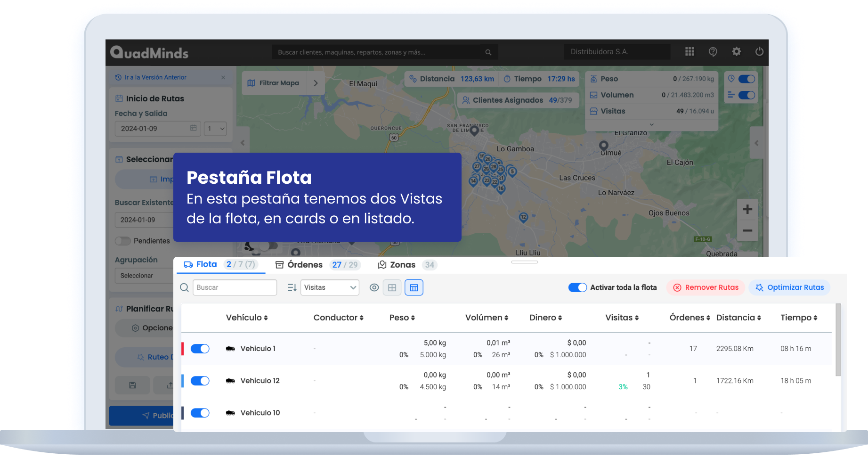Screen dimensions: 868x458
Task: Open the Visitas filter dropdown
Action: pyautogui.click(x=330, y=287)
